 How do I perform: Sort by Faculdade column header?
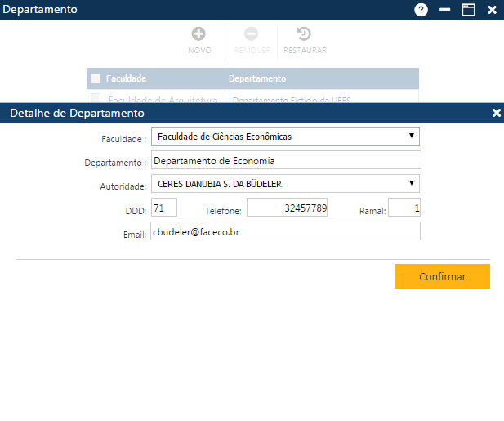pos(126,78)
